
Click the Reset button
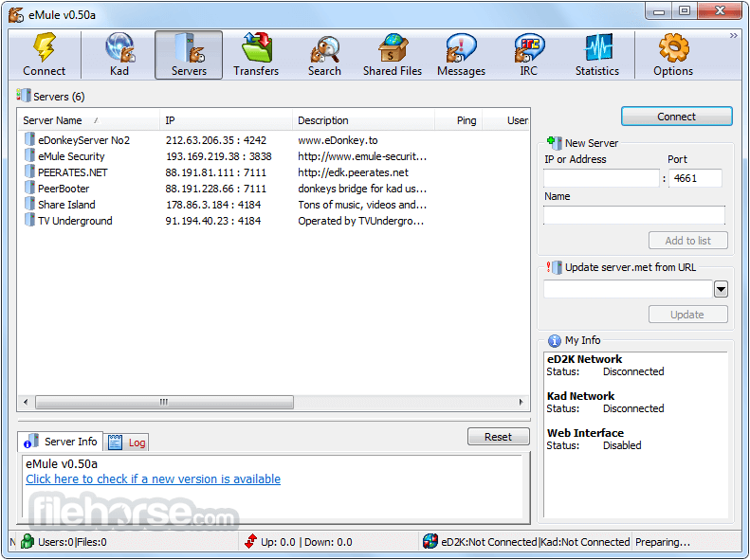[x=499, y=437]
